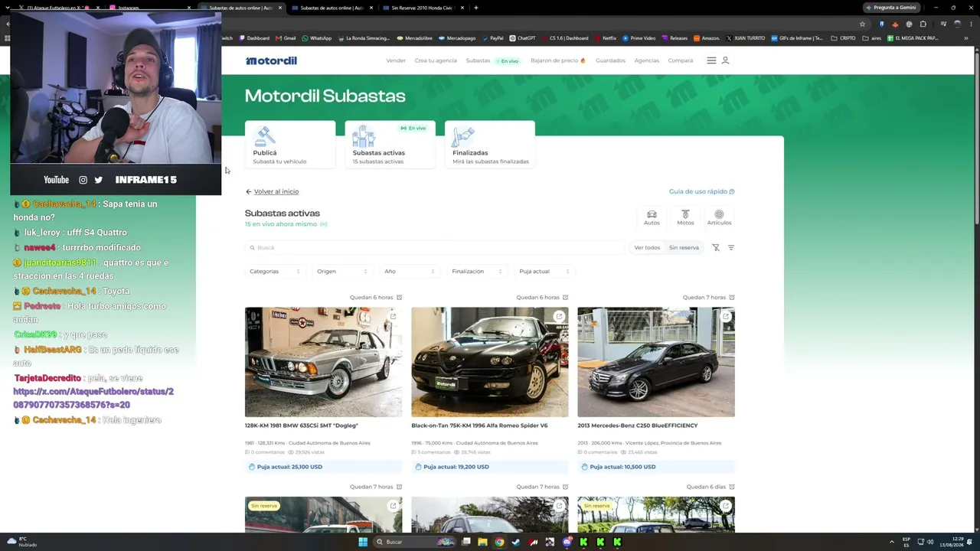The width and height of the screenshot is (980, 551).
Task: Open the Guía de uso rápido link
Action: click(701, 191)
